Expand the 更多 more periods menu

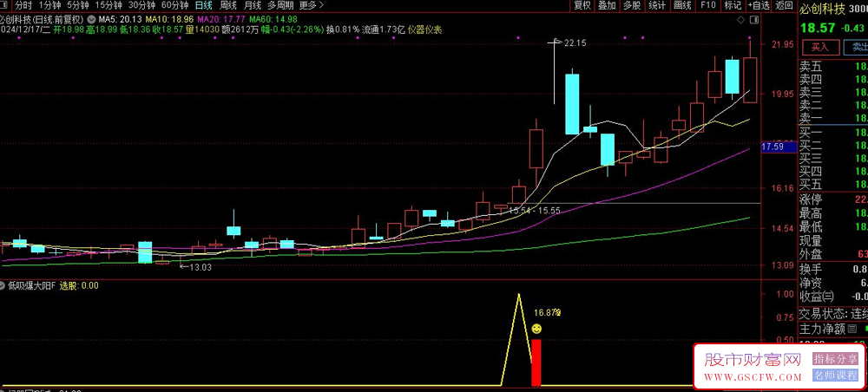point(312,5)
